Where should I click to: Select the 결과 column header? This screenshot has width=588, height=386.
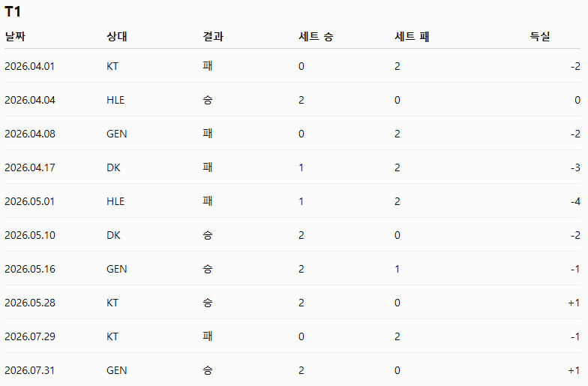tap(213, 36)
